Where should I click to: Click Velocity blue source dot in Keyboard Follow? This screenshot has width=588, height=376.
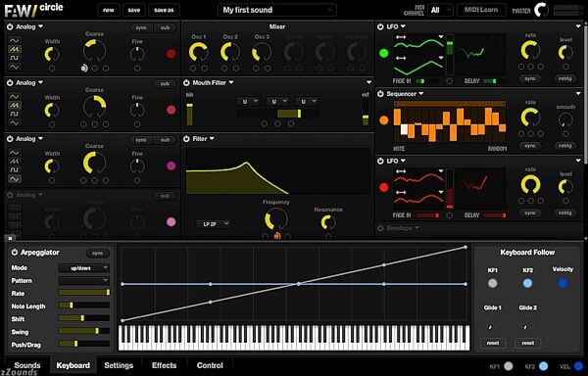563,284
